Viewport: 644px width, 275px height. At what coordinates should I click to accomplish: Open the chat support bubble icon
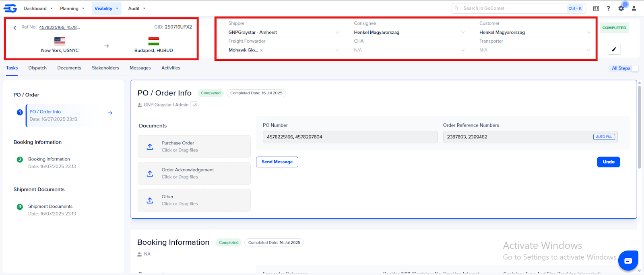tap(628, 261)
